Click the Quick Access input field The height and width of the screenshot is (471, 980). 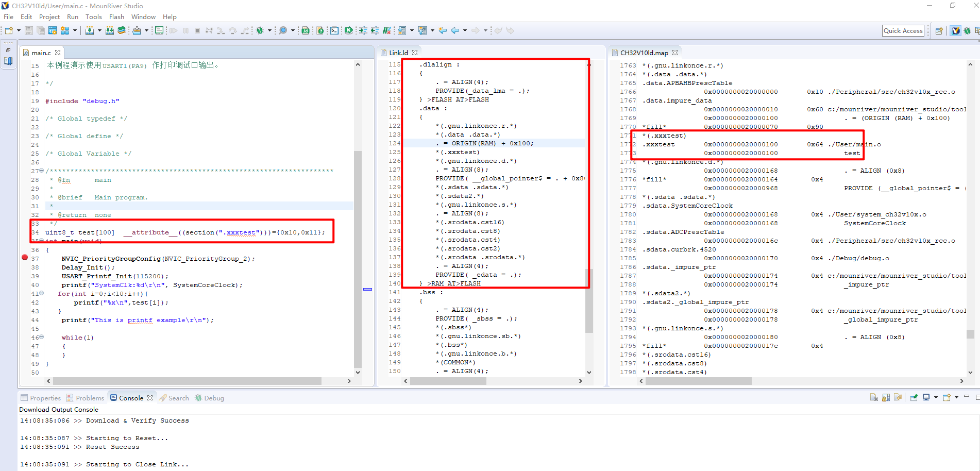point(903,31)
